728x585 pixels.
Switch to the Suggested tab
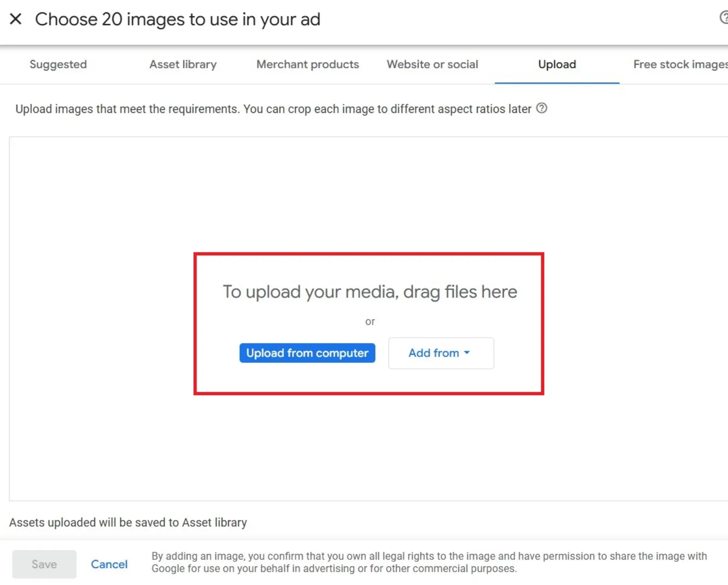click(x=58, y=65)
